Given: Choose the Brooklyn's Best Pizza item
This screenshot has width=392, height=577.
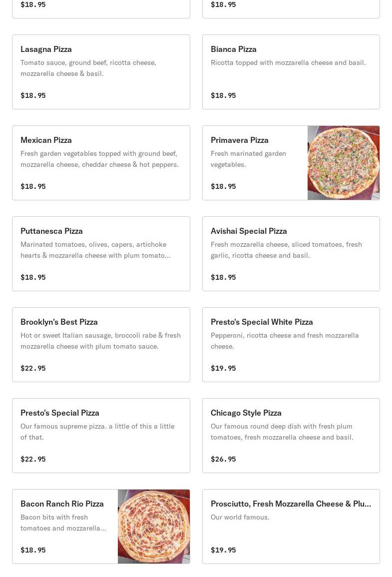Looking at the screenshot, I should (101, 344).
